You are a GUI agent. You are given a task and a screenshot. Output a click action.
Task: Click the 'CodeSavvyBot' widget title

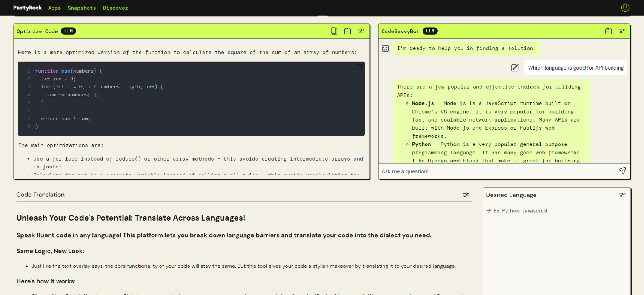[x=400, y=31]
